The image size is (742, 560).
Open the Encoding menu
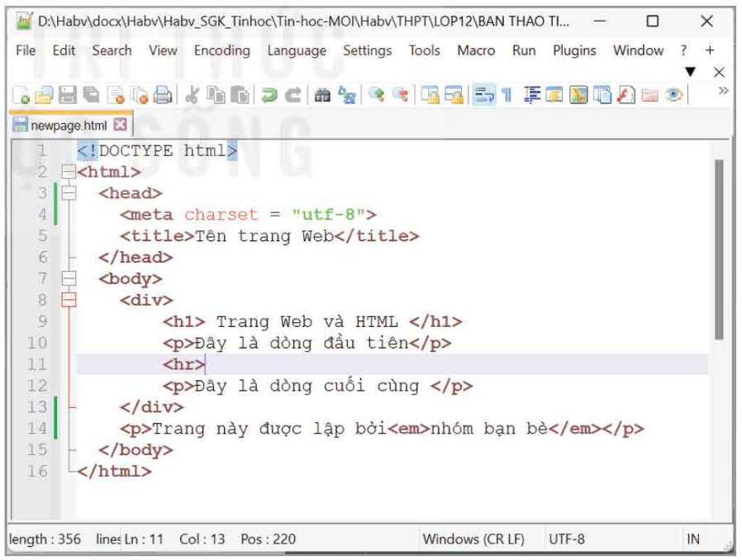[x=221, y=50]
